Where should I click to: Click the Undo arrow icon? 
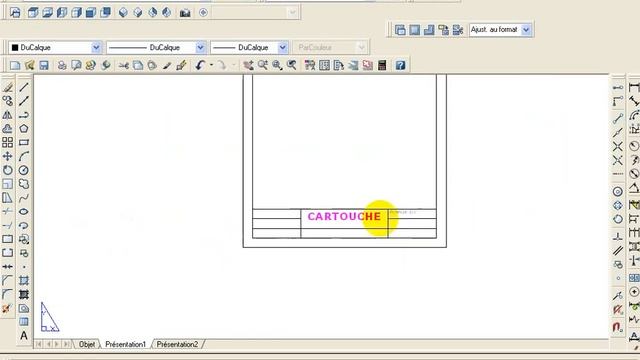pos(200,65)
